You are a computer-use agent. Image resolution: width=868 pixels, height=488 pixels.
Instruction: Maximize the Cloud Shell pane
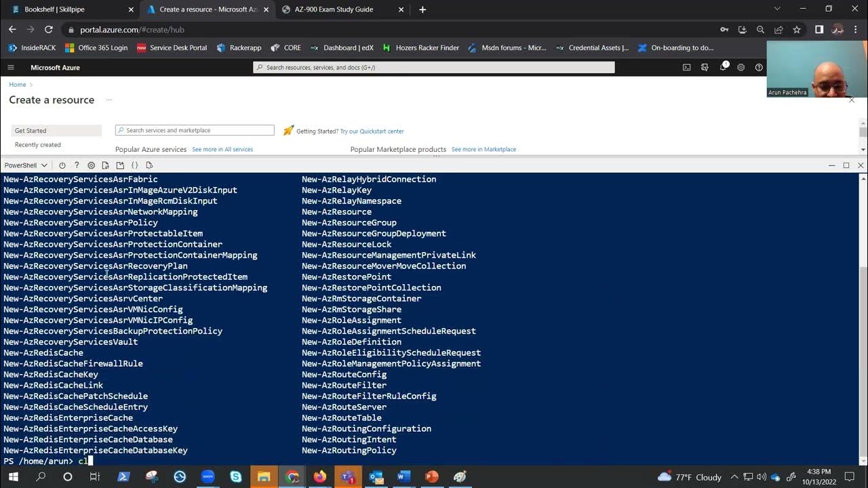[x=846, y=165]
